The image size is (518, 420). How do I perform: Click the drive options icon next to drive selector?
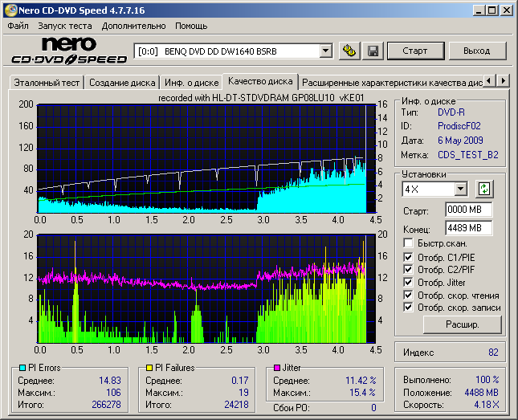349,51
